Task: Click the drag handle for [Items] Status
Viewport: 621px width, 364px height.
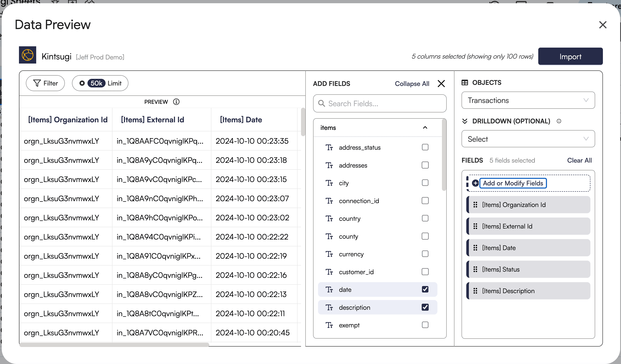Action: 475,269
